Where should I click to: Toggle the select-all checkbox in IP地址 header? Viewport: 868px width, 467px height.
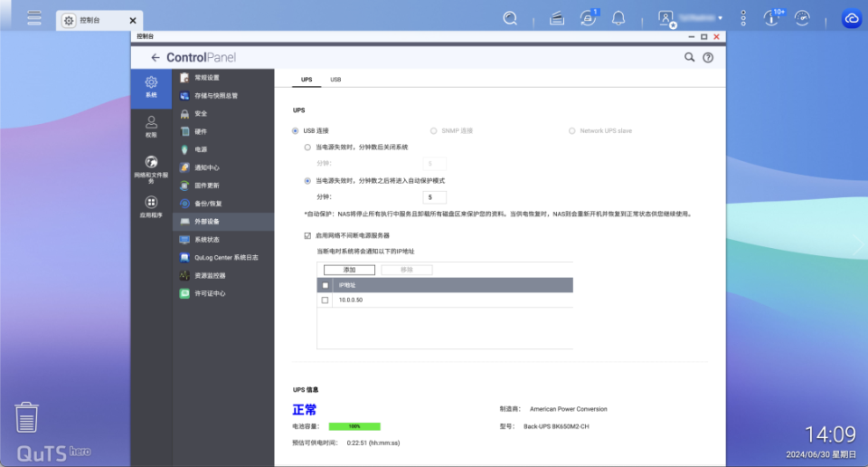325,285
